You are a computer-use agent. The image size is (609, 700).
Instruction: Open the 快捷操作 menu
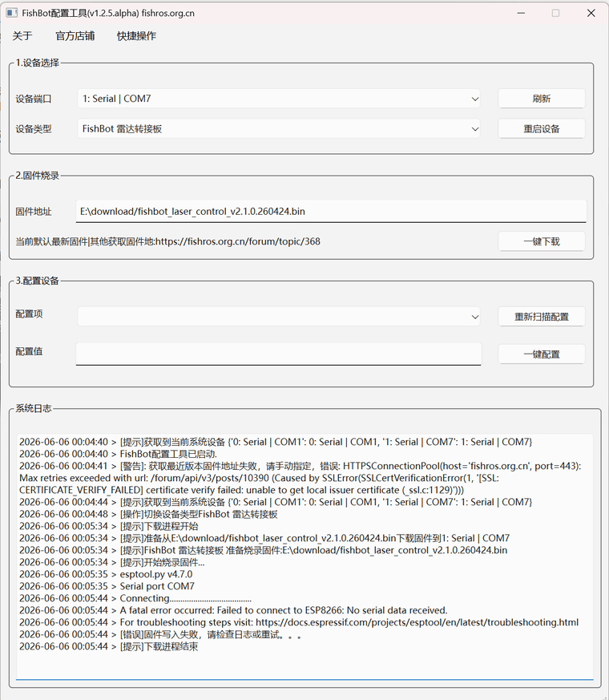(x=136, y=36)
